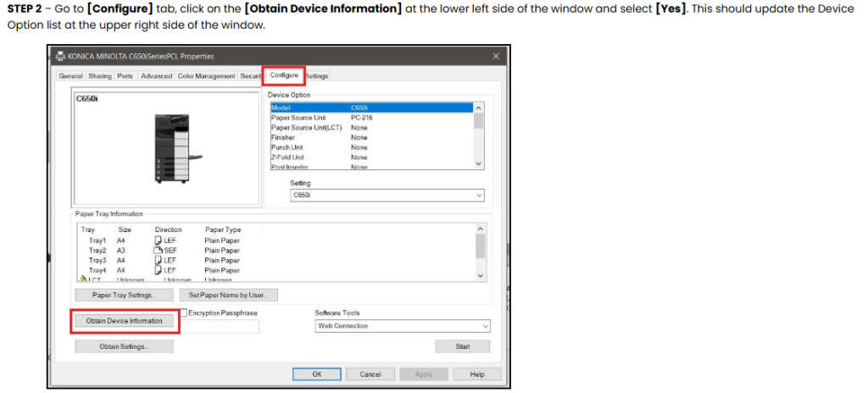Image resolution: width=868 pixels, height=393 pixels.
Task: Click the C650i printer device image
Action: 175,148
